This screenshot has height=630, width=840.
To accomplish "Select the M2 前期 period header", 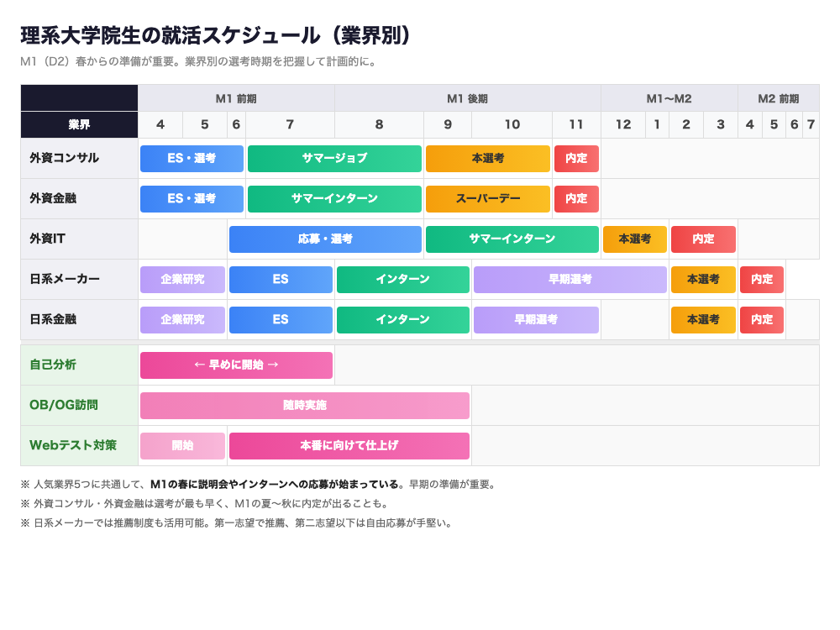I will (x=779, y=97).
